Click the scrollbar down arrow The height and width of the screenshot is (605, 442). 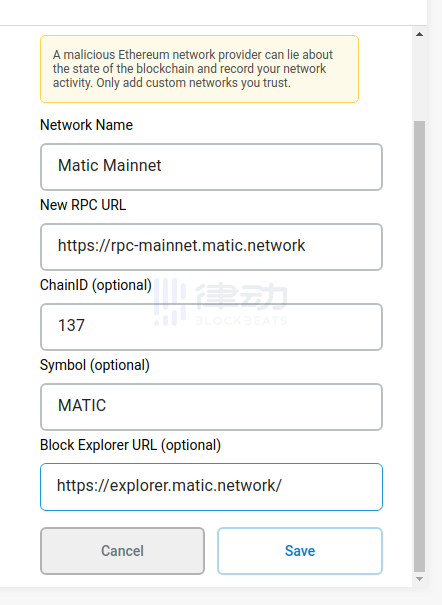click(419, 579)
